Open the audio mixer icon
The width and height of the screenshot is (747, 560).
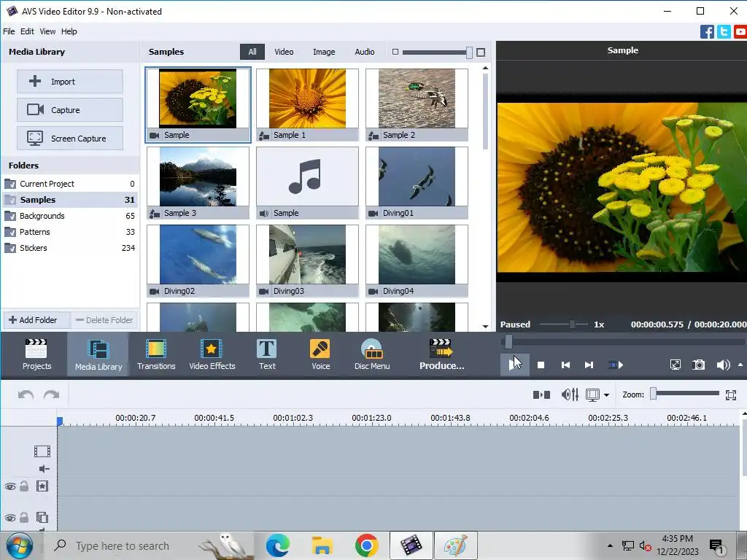point(570,394)
